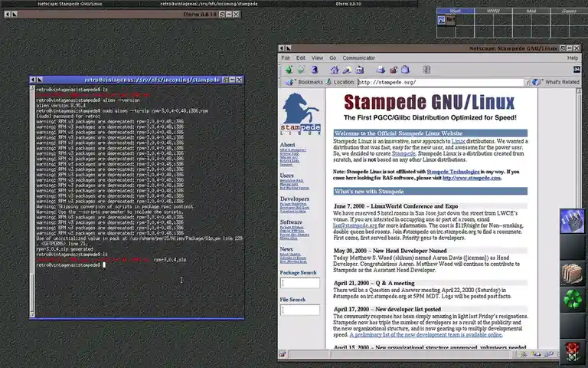Click the list@stampede.org email link

point(354,225)
